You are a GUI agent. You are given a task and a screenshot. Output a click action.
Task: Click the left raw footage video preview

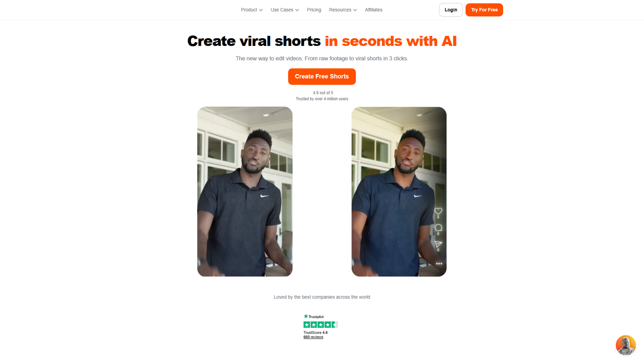coord(245,191)
